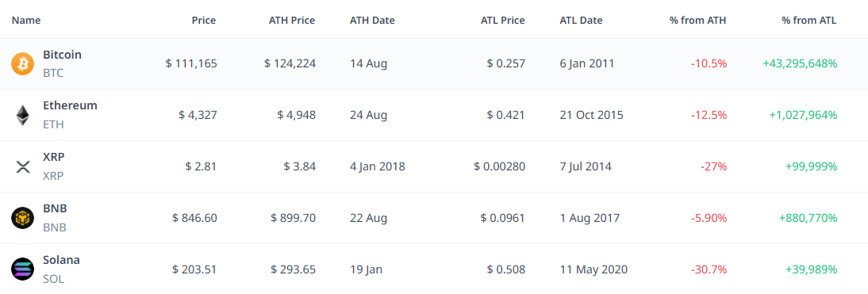
Task: Click the XRP cross-shaped logo icon
Action: pyautogui.click(x=23, y=166)
